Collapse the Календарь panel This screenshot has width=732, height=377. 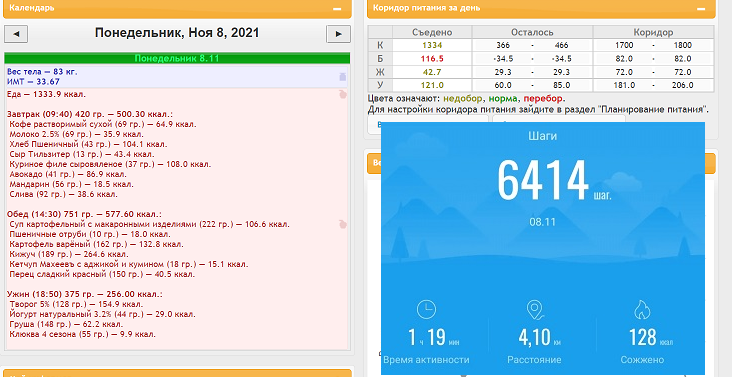point(337,8)
